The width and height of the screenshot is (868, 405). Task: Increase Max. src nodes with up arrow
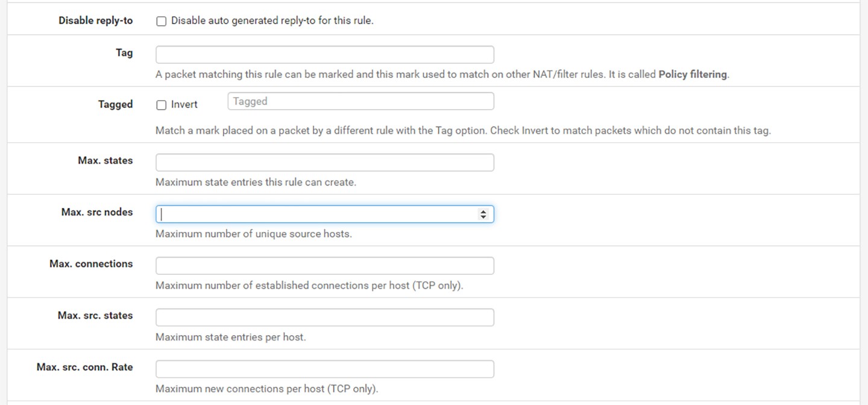483,212
